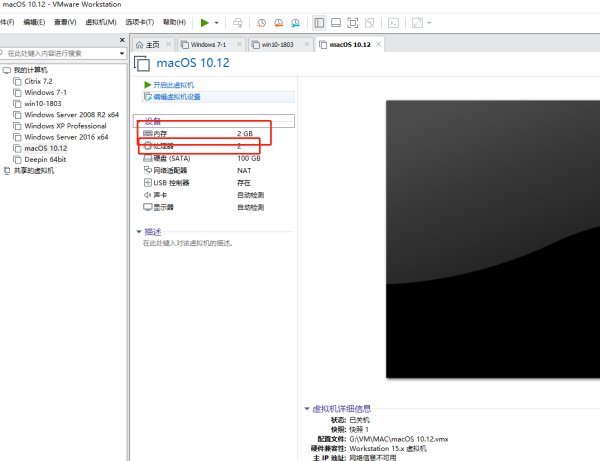Click the console view toolbar icon

pos(393,23)
